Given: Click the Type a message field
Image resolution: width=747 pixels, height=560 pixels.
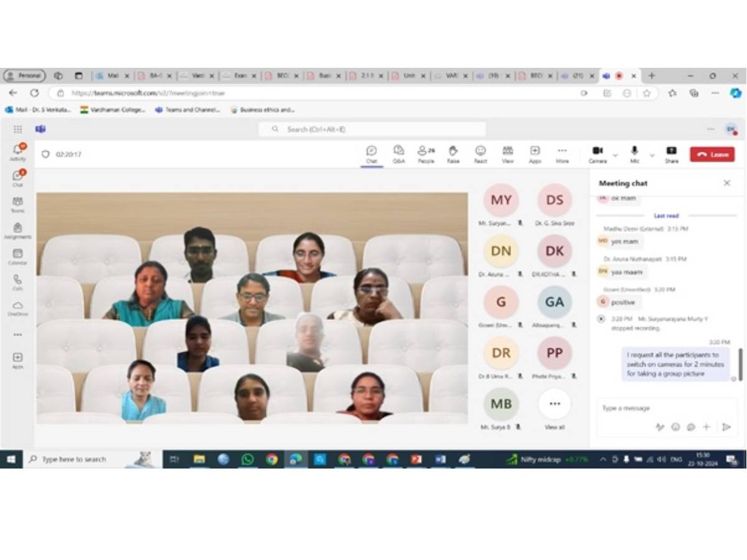Looking at the screenshot, I should [660, 408].
